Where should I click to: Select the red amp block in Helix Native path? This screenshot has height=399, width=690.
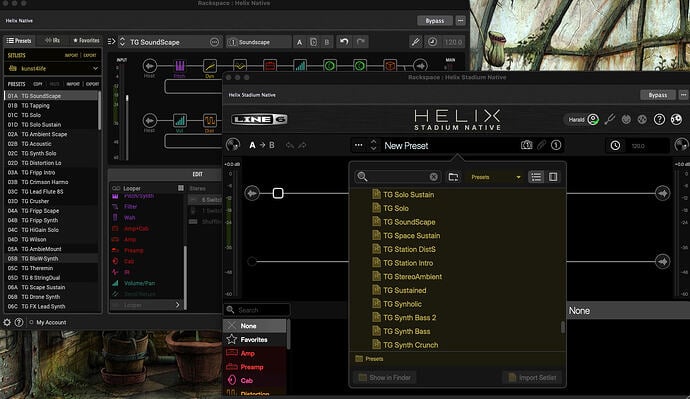[x=270, y=66]
